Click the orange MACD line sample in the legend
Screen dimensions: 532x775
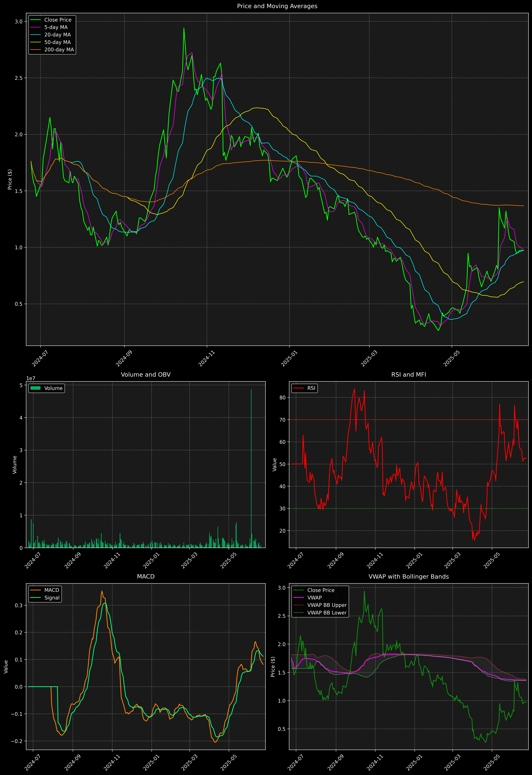(35, 590)
